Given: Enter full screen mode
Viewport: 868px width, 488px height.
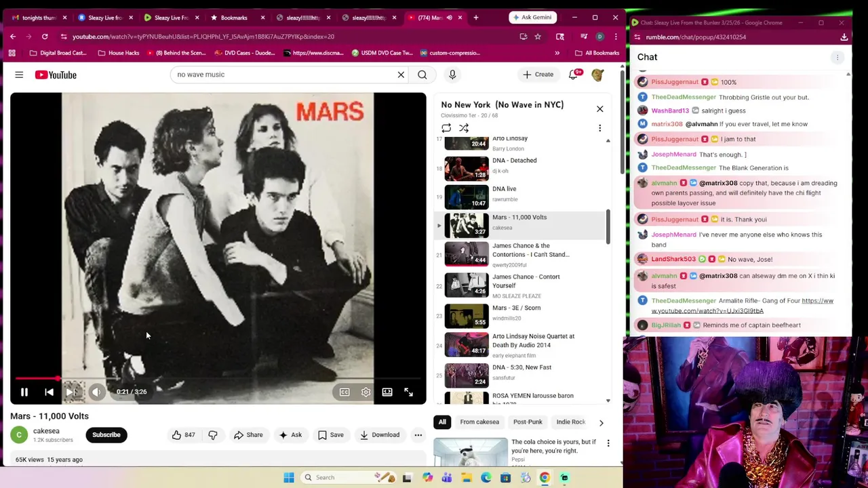Looking at the screenshot, I should pyautogui.click(x=408, y=392).
